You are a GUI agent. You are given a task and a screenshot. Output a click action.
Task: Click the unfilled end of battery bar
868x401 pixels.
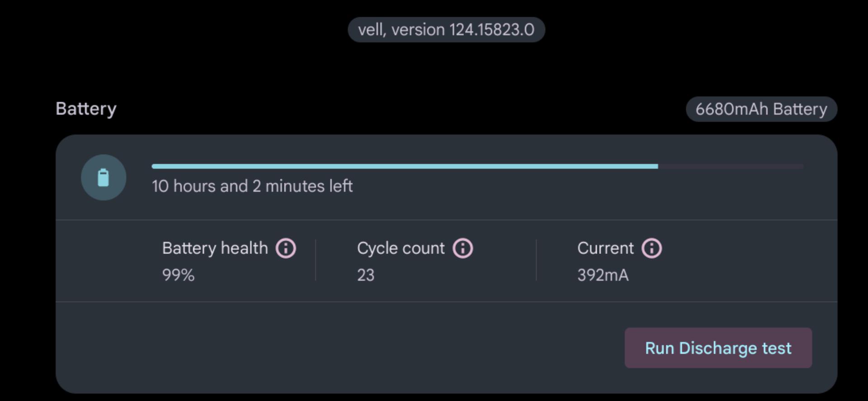[x=731, y=167]
